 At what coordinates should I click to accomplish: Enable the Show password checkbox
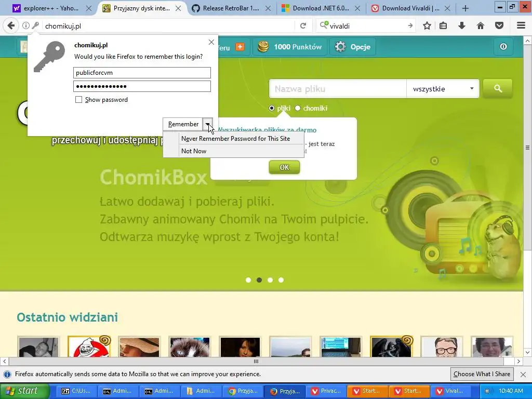(79, 99)
